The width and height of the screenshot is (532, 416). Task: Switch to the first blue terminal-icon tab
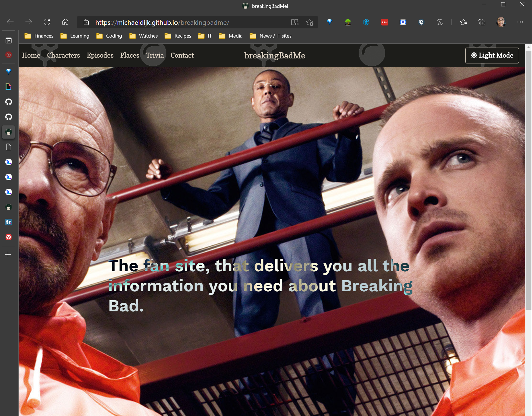pos(9,162)
